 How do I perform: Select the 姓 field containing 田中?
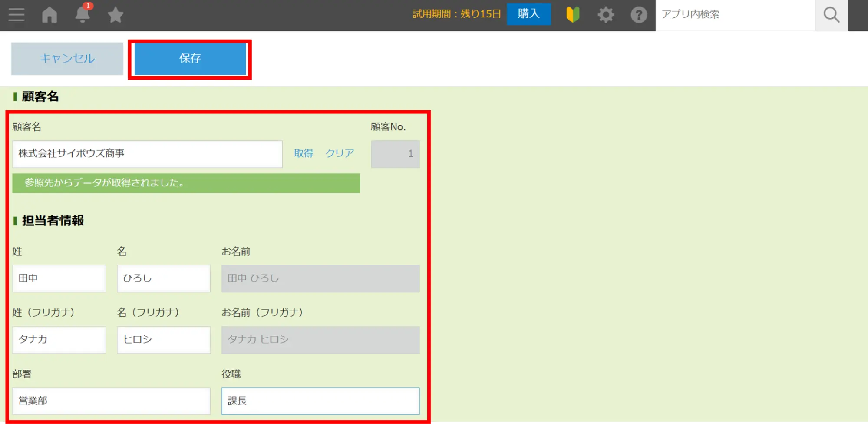(x=59, y=278)
